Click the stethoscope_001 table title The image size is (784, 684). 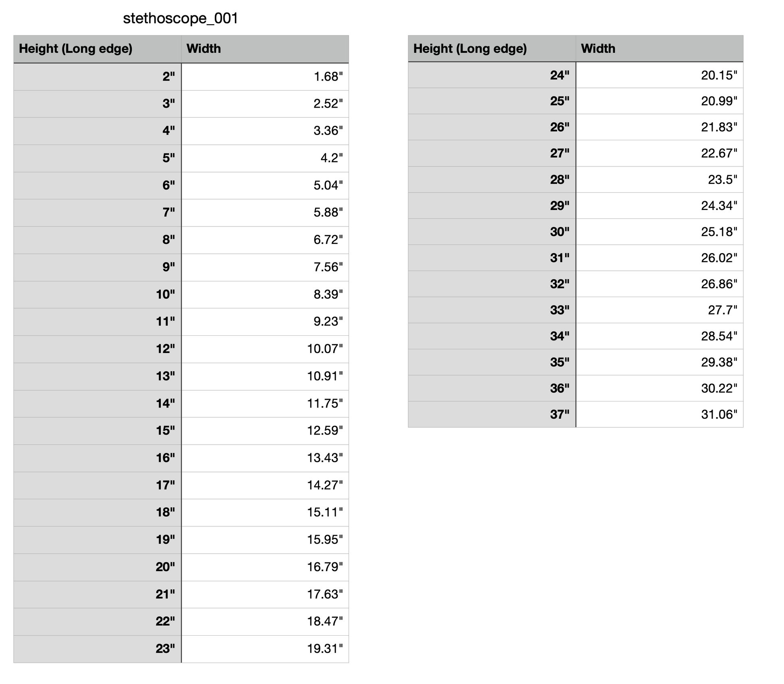180,19
